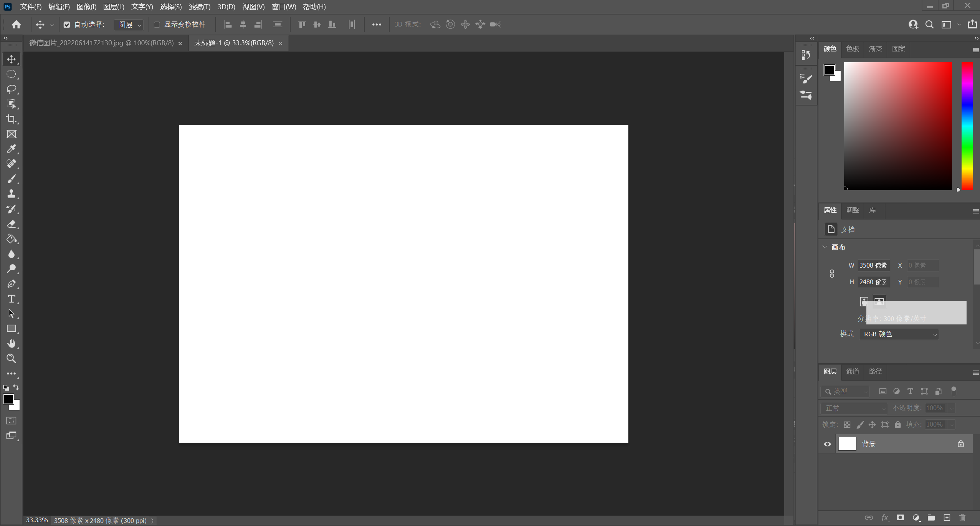Hide the 背景 layer with eye icon
This screenshot has height=526, width=980.
(827, 444)
